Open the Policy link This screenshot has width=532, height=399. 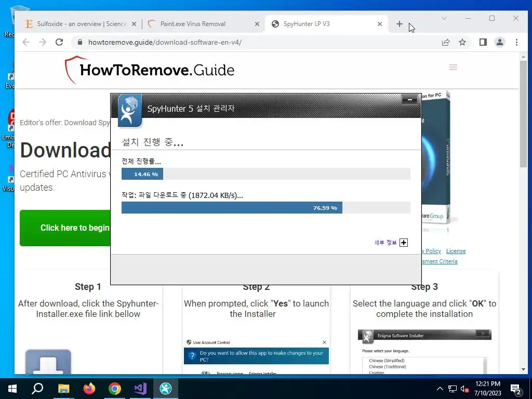point(431,251)
